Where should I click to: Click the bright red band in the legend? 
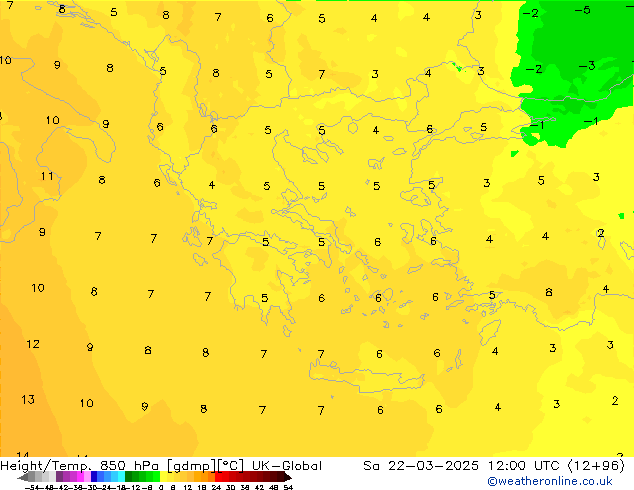(218, 477)
